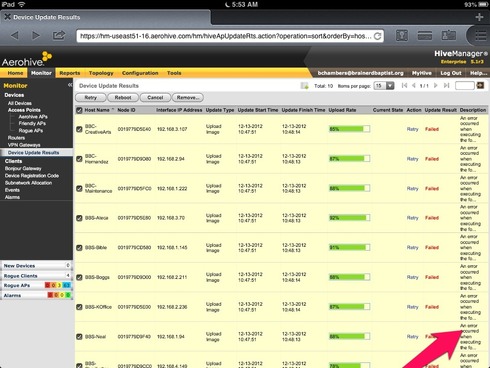The image size is (490, 368).
Task: Tap the browser share icon
Action: (x=59, y=35)
